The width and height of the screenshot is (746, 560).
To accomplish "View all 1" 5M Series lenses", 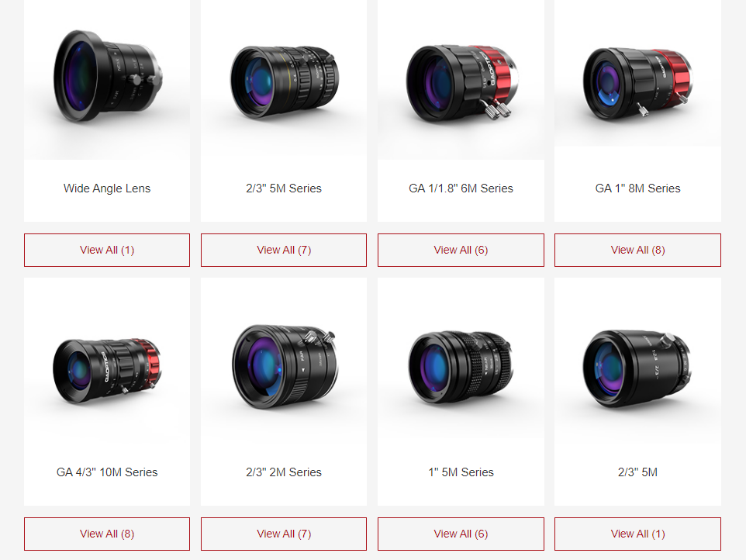I will coord(461,534).
